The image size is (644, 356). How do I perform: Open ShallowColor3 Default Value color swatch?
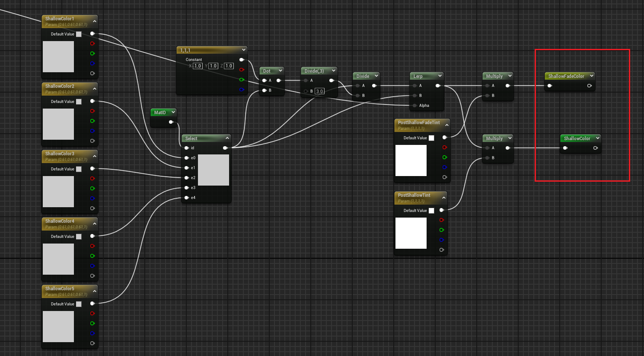[79, 169]
